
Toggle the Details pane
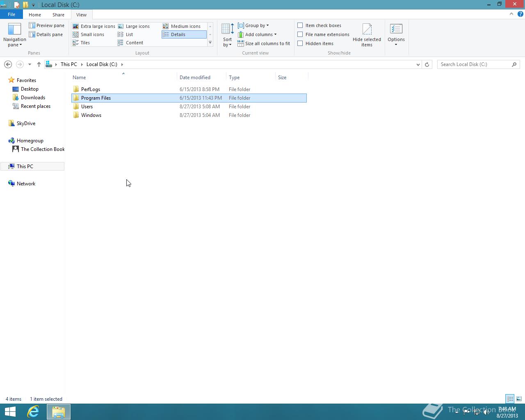click(x=46, y=34)
